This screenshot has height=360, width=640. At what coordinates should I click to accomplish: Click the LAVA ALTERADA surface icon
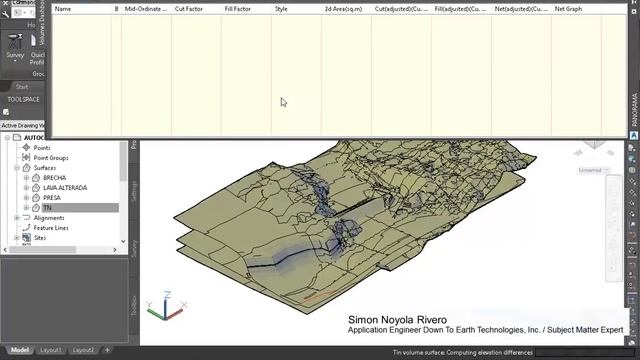click(x=36, y=188)
